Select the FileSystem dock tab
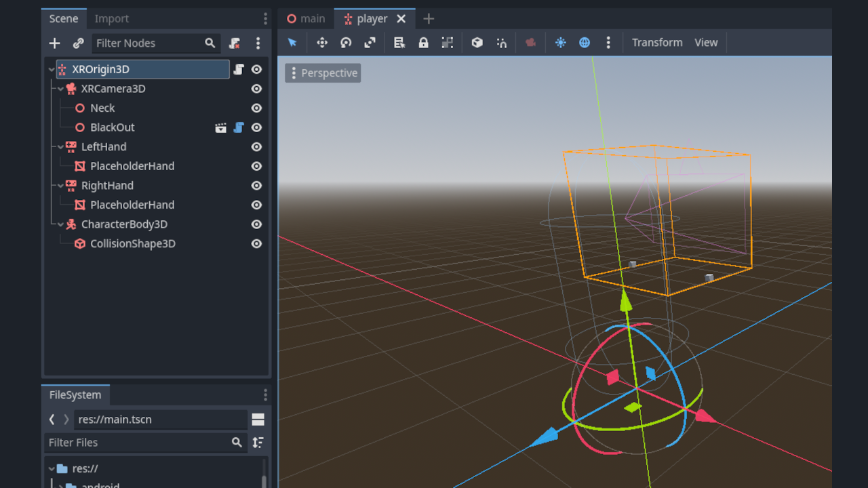This screenshot has height=488, width=868. 75,395
